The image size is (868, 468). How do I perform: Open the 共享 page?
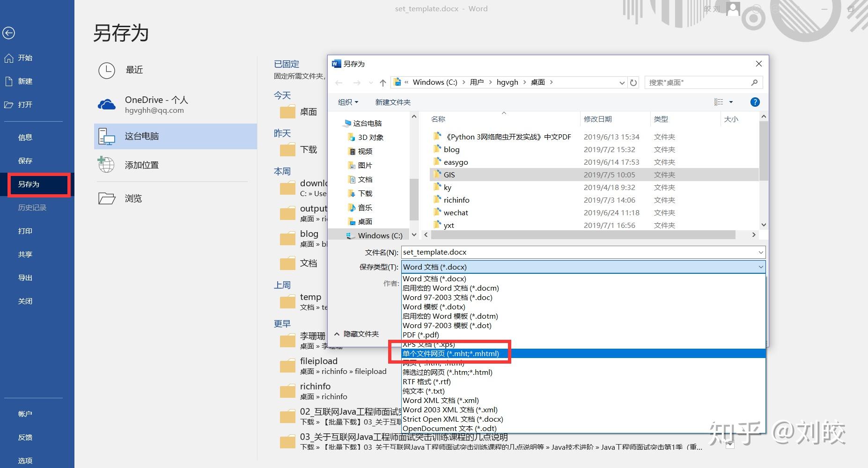pyautogui.click(x=25, y=255)
